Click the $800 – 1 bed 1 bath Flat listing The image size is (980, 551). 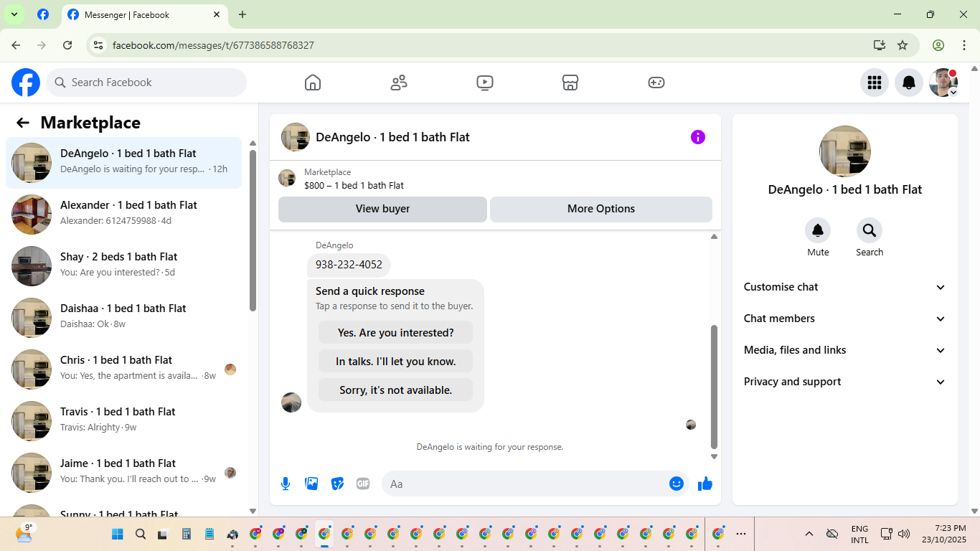point(354,185)
